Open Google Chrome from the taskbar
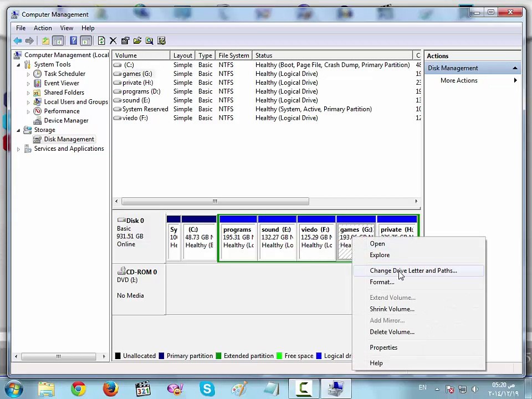532x399 pixels. pos(78,389)
